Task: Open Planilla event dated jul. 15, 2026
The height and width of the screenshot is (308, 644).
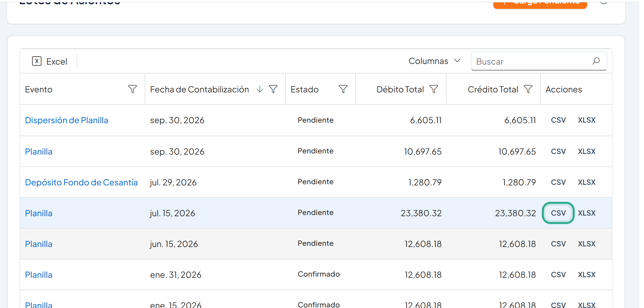Action: [39, 213]
